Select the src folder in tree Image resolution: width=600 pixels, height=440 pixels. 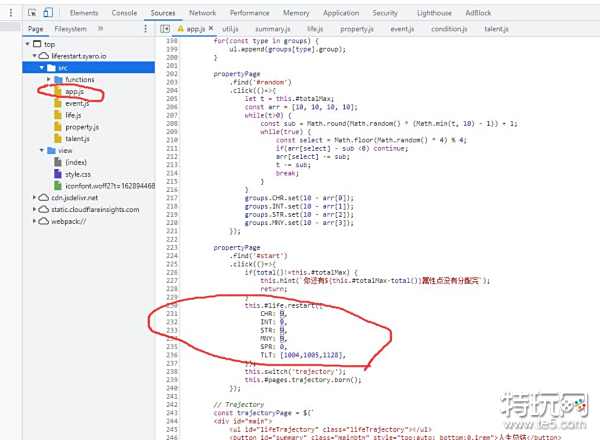tap(88, 68)
